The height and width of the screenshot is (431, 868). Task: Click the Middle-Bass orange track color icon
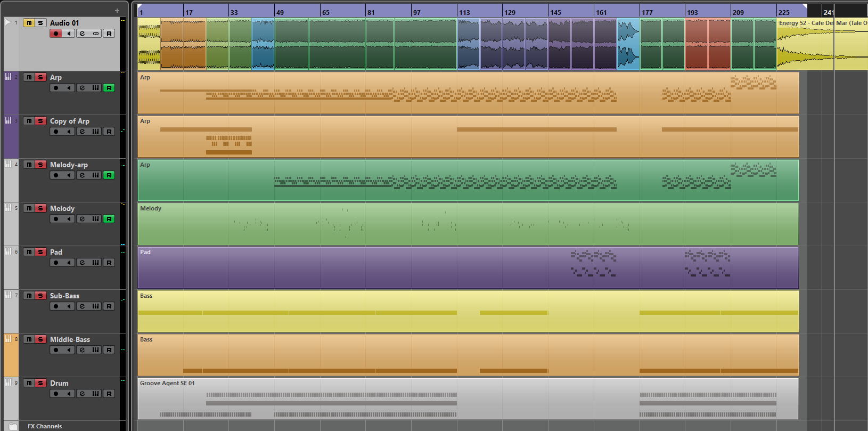click(8, 339)
